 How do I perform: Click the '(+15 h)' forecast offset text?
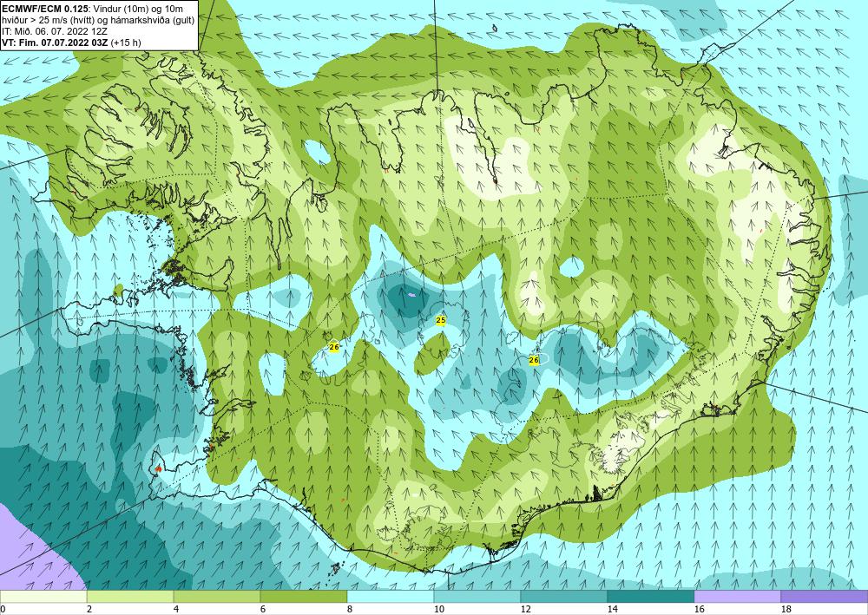coord(126,43)
